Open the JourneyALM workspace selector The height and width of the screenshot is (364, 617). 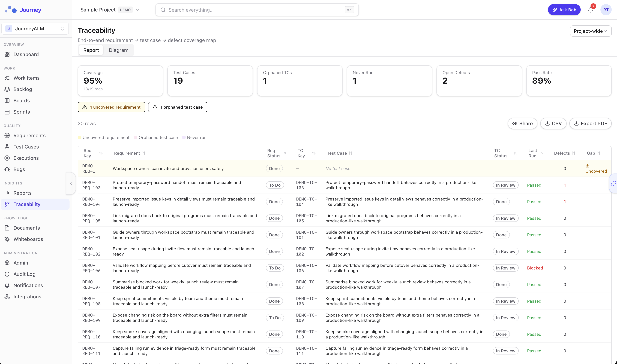pyautogui.click(x=35, y=29)
